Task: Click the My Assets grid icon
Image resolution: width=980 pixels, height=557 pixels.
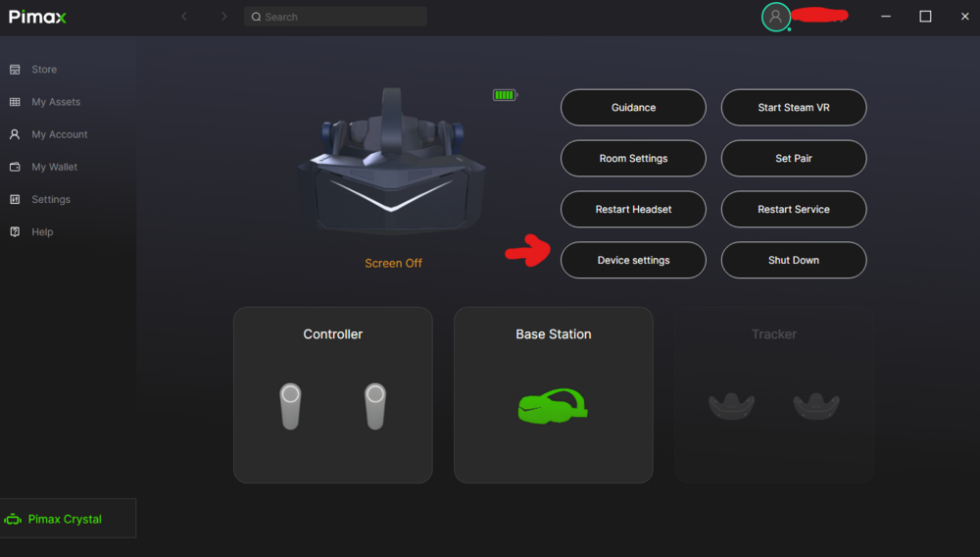Action: point(15,102)
